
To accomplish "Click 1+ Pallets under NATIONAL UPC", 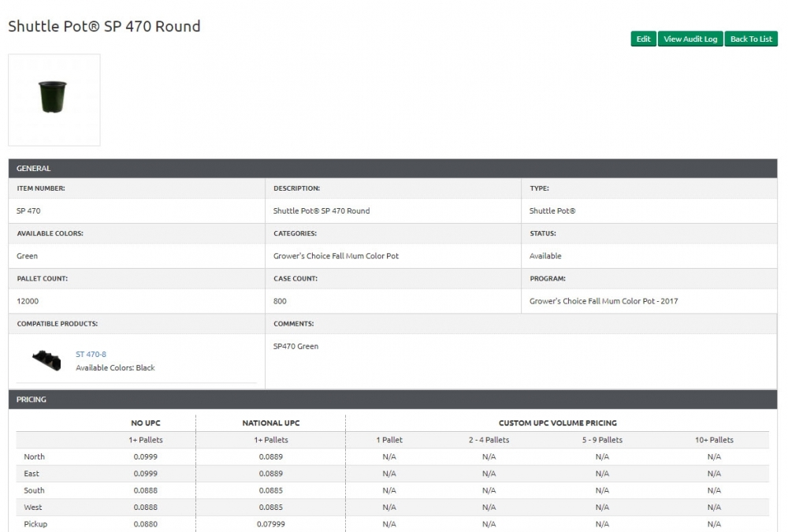I will point(271,440).
